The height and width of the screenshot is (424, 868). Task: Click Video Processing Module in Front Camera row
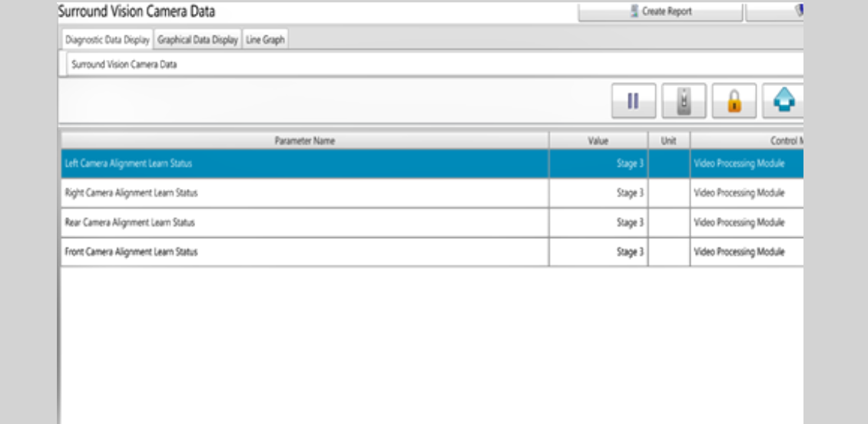pyautogui.click(x=739, y=252)
